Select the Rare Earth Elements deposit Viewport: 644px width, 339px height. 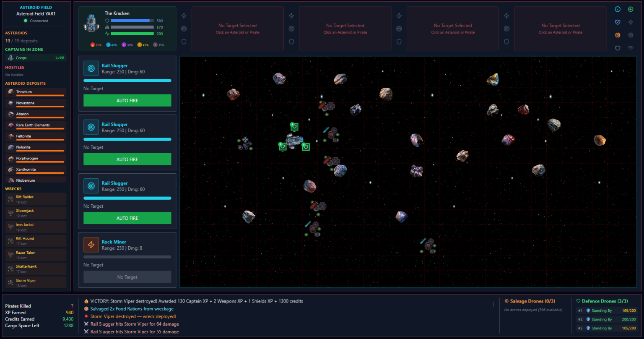(x=36, y=125)
